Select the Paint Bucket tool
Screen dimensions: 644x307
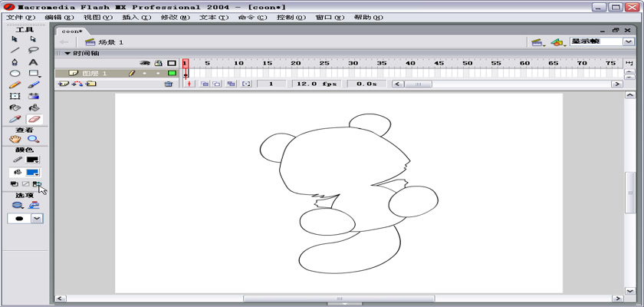coord(34,108)
